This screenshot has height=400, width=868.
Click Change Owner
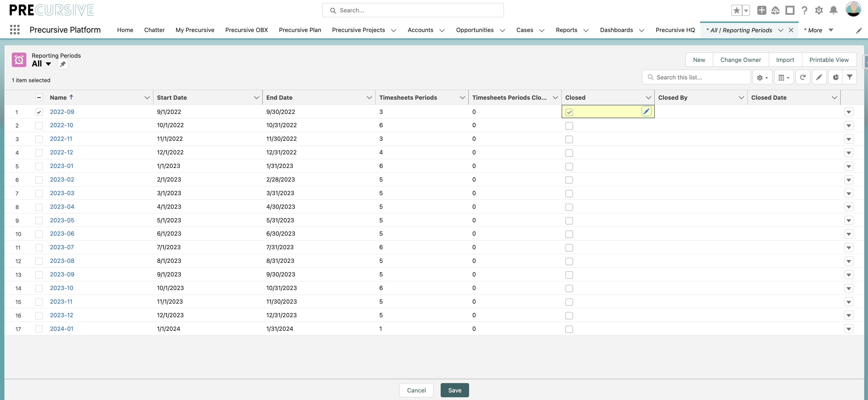click(740, 60)
